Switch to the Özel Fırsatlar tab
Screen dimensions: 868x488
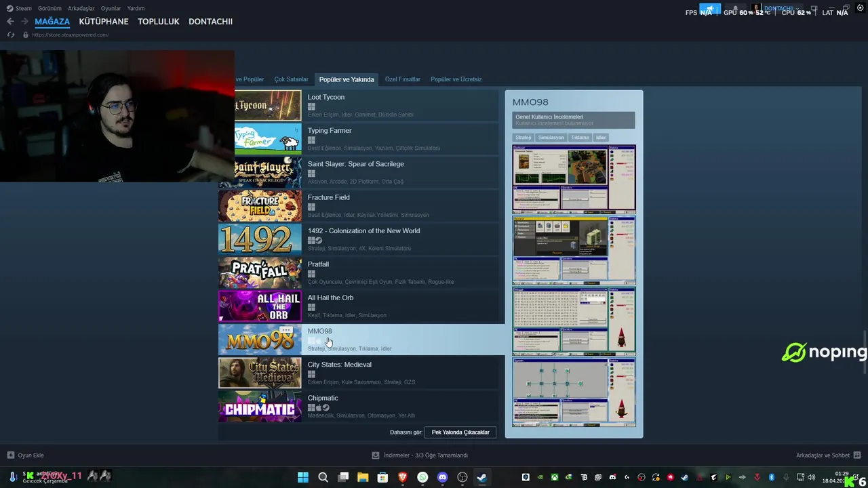pos(403,79)
